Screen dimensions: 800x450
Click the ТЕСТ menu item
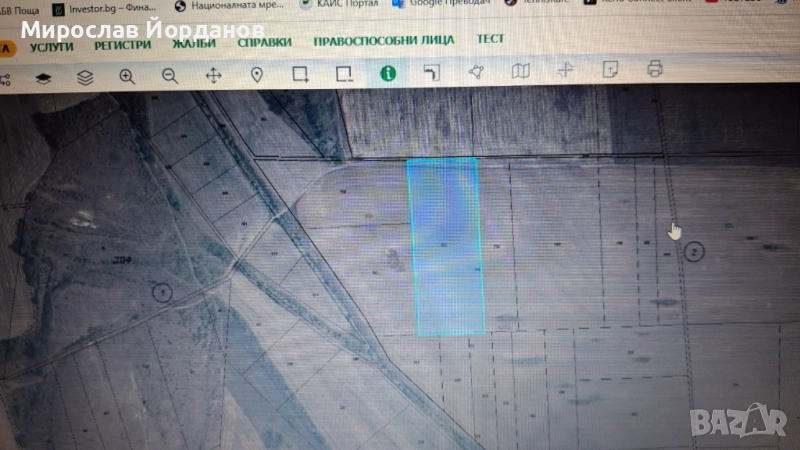tap(490, 39)
